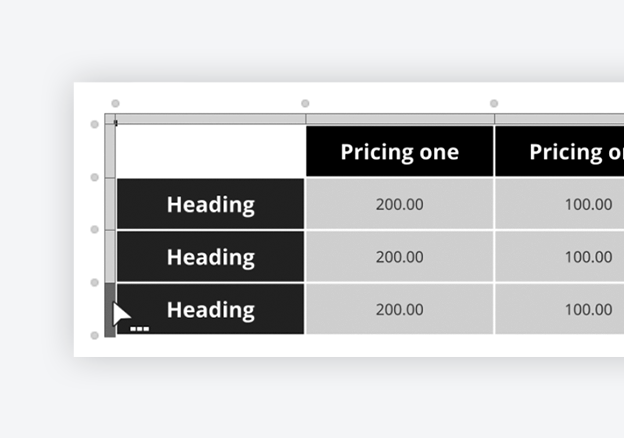Select the second Heading row label cell
This screenshot has height=438, width=624.
point(211,256)
